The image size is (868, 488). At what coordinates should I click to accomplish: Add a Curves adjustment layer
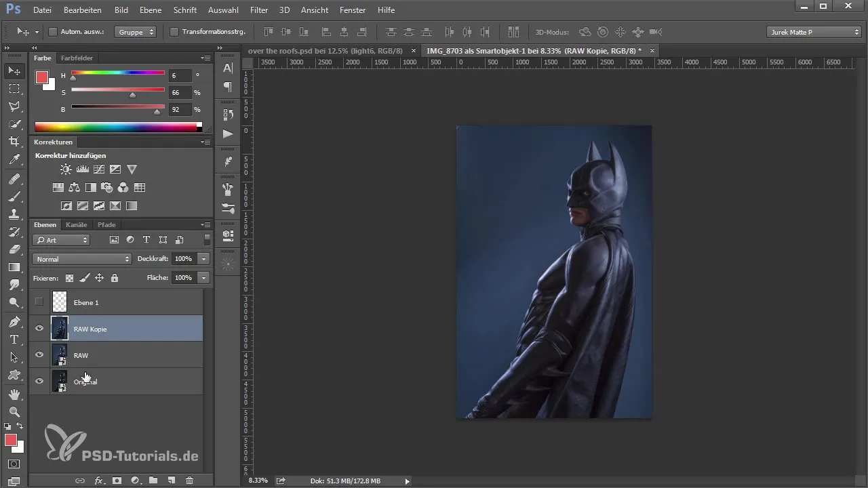(x=99, y=169)
